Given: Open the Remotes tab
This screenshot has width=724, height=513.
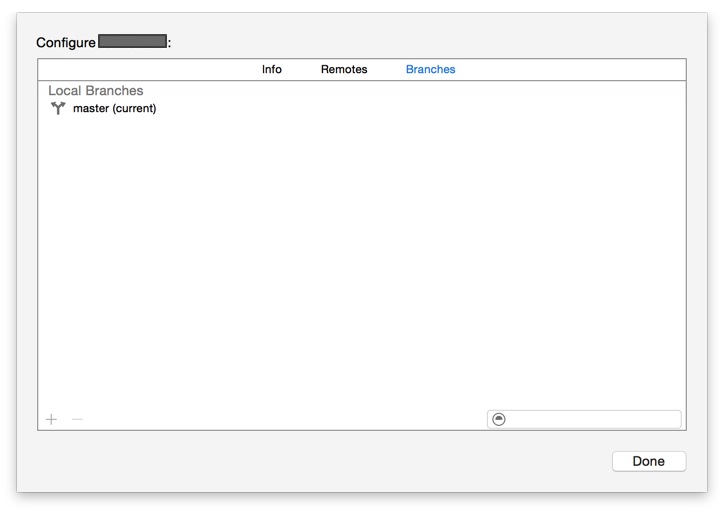Looking at the screenshot, I should pos(344,69).
